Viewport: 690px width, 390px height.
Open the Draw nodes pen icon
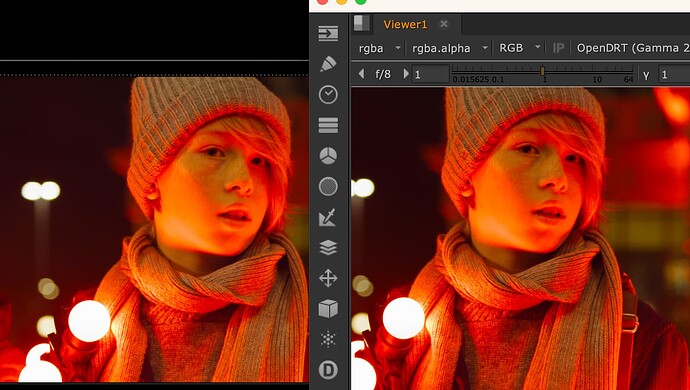(328, 64)
